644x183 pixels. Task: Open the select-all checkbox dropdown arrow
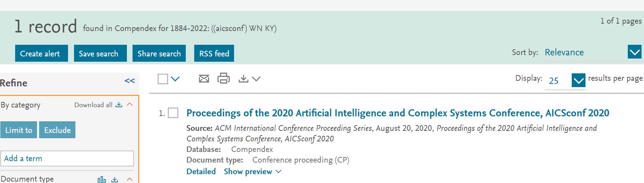[x=175, y=79]
